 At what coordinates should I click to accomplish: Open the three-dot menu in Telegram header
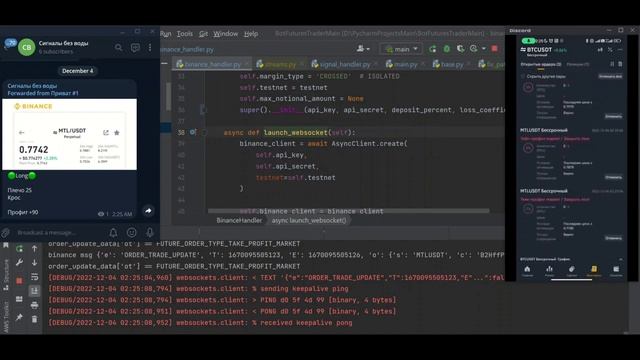(x=150, y=48)
